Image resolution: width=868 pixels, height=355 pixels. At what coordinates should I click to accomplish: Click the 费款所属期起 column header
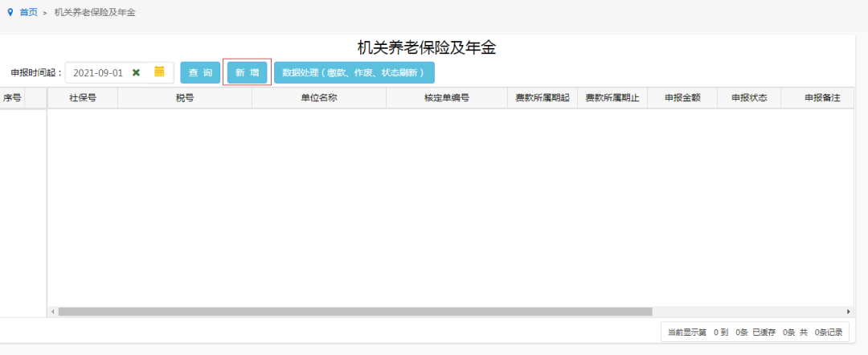[542, 98]
